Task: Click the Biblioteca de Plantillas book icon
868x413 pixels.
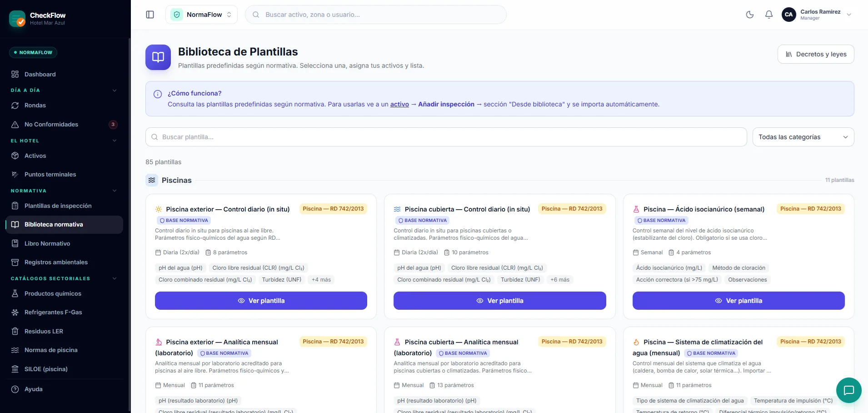Action: pyautogui.click(x=158, y=57)
